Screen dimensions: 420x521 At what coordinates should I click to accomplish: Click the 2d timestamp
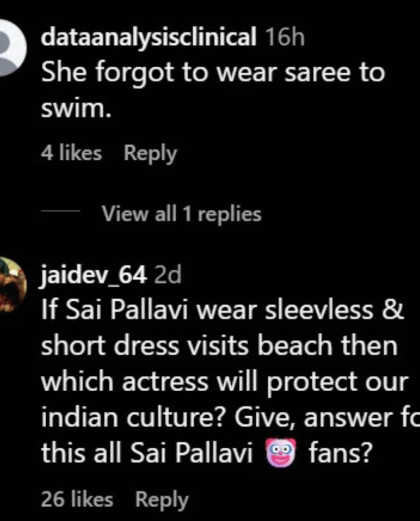coord(168,275)
